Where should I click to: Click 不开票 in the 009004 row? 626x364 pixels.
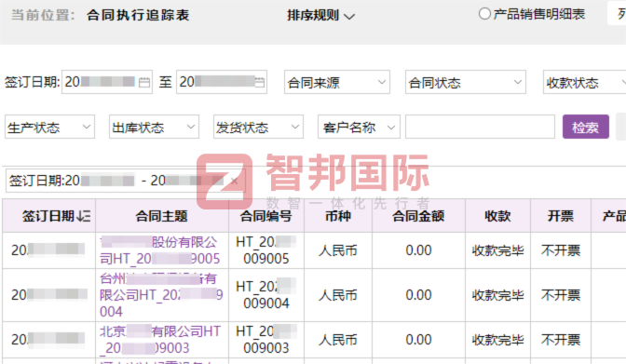[561, 295]
